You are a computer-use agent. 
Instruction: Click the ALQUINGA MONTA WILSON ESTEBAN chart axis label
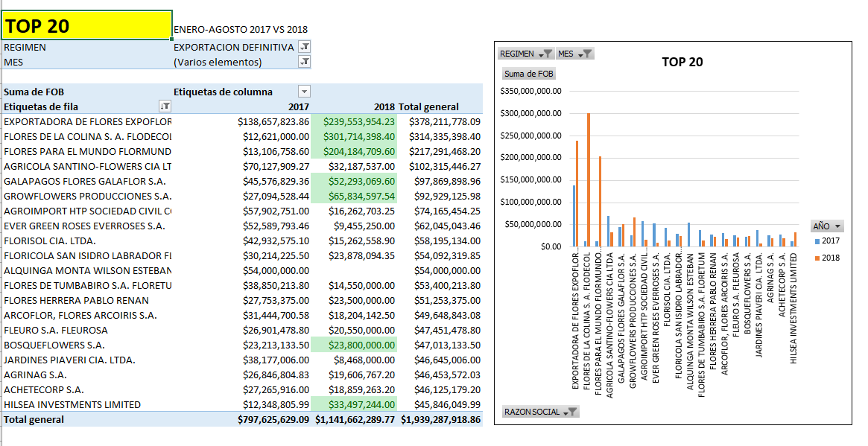(690, 322)
